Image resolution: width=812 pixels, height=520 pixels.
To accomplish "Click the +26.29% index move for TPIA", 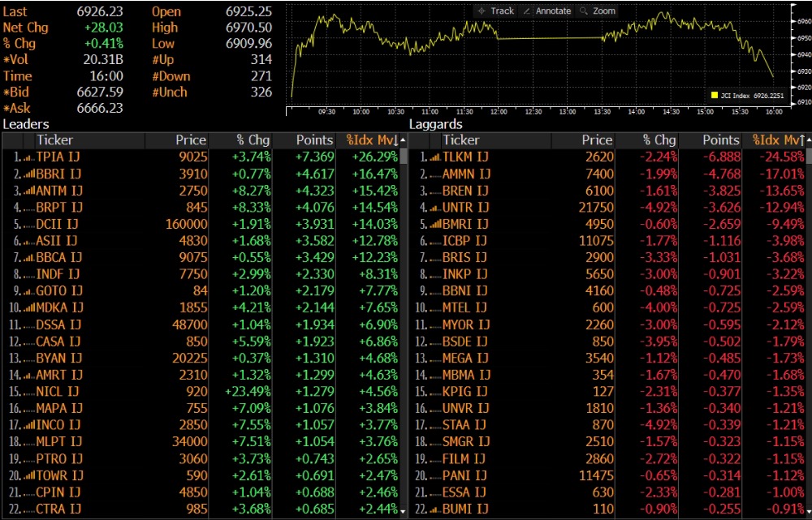I will coord(375,157).
